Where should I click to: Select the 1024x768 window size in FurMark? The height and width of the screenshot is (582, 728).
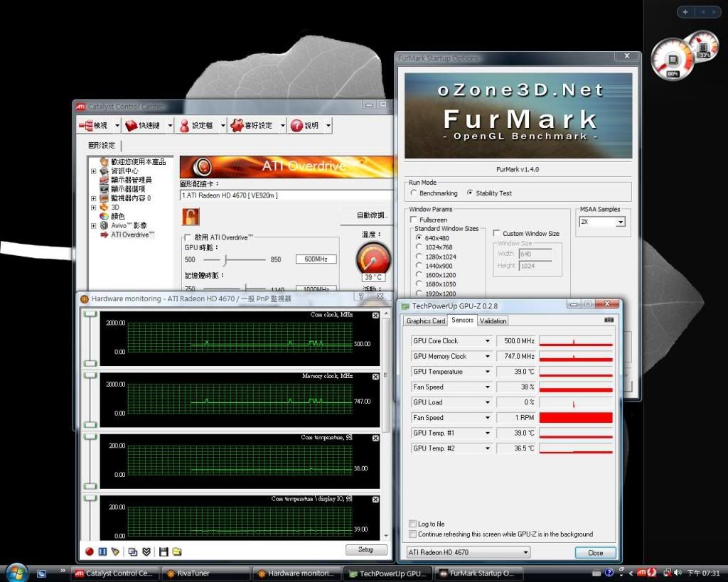coord(419,247)
